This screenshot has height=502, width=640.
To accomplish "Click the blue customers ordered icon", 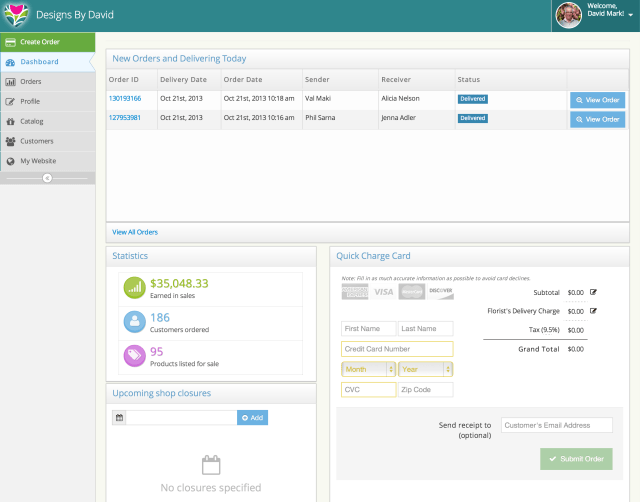I will pos(134,322).
